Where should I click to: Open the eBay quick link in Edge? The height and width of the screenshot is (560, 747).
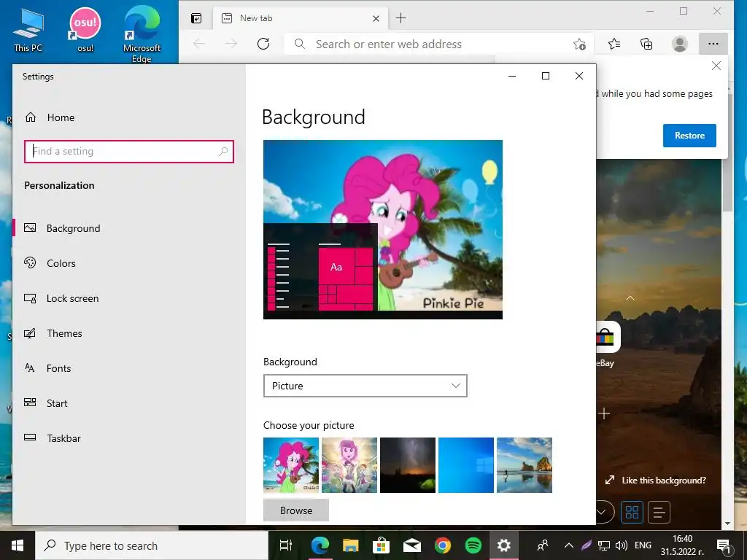pos(606,344)
